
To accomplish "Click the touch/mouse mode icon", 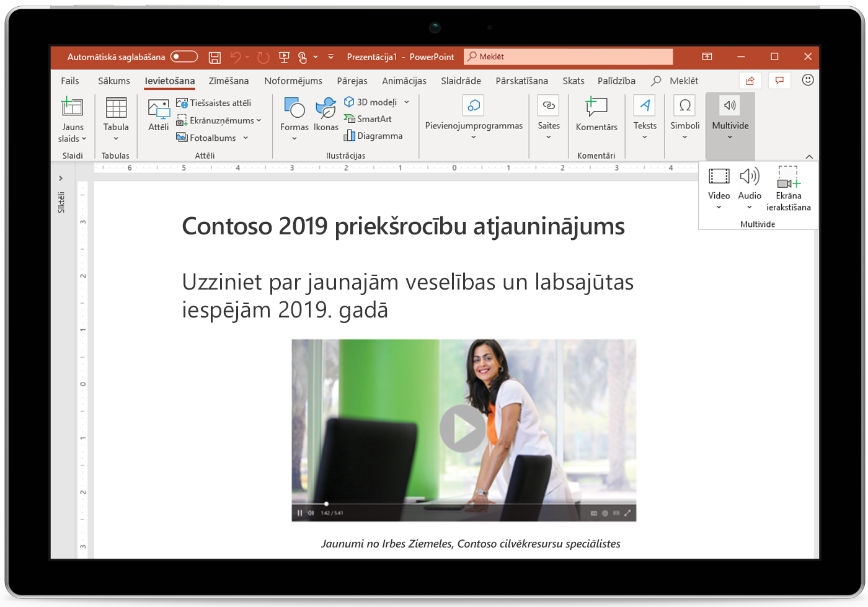I will [x=303, y=57].
